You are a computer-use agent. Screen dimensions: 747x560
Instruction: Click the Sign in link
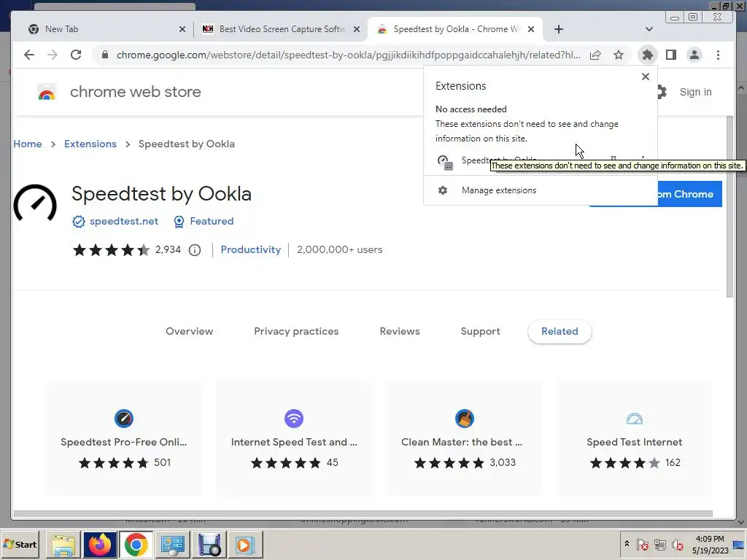[x=695, y=92]
